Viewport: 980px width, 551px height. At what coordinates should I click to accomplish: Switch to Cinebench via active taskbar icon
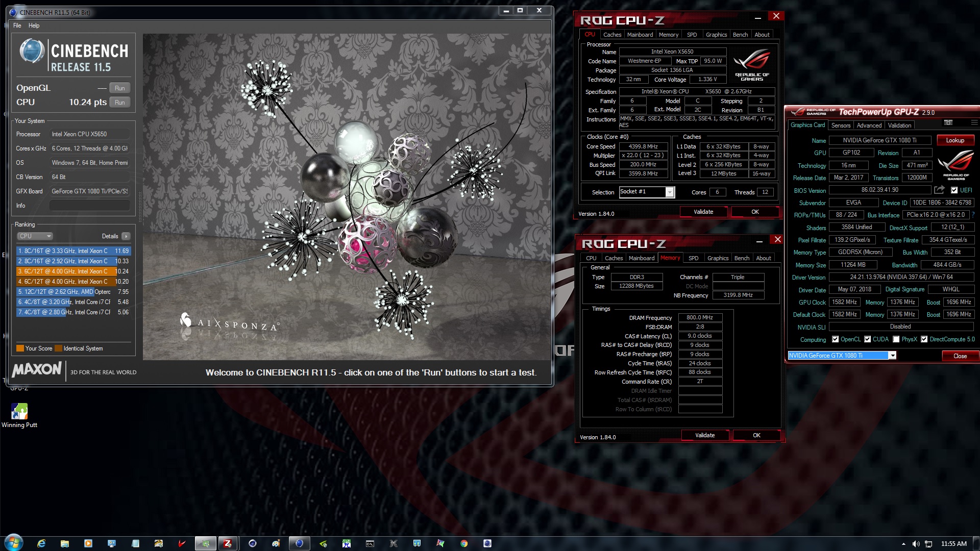pos(300,543)
